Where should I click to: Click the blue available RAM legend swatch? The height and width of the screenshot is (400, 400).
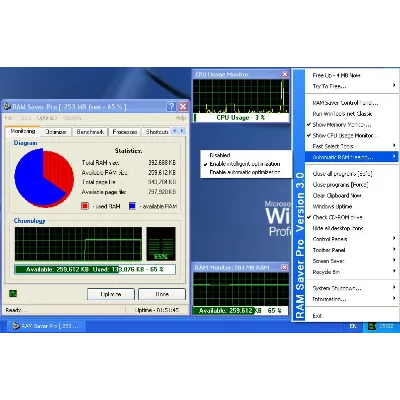click(132, 206)
